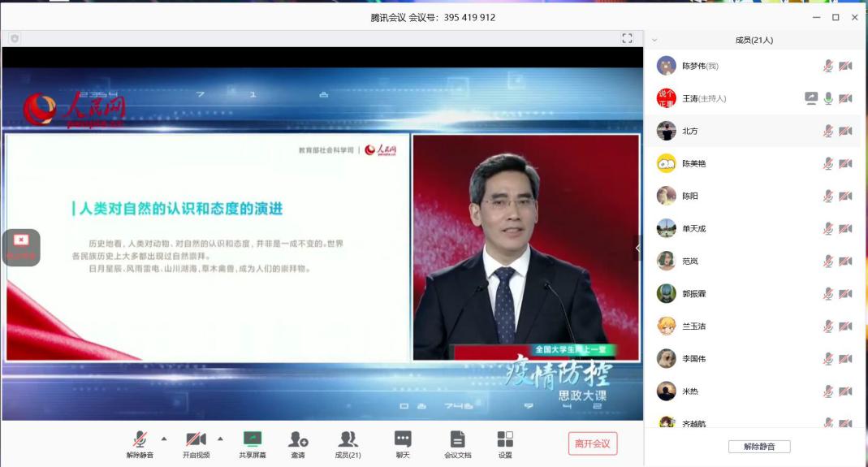868x467 pixels.
Task: Turn on camera with 开启视频
Action: [x=196, y=439]
